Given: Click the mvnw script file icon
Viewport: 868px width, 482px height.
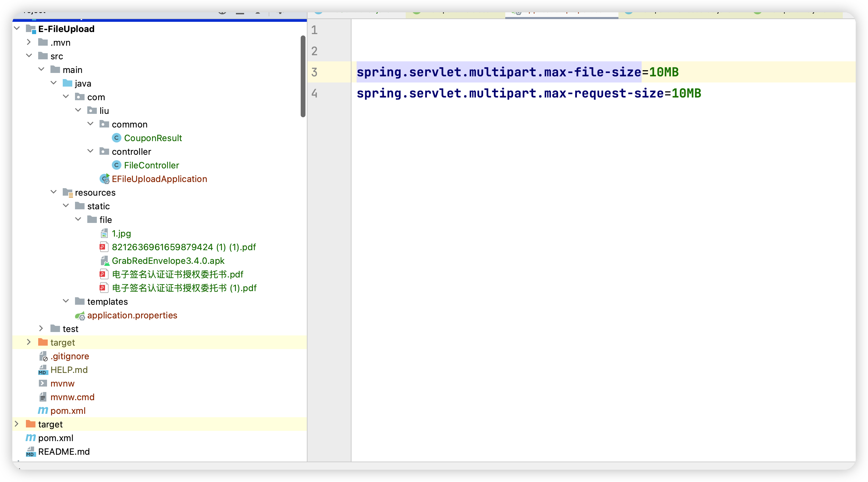Looking at the screenshot, I should tap(43, 383).
